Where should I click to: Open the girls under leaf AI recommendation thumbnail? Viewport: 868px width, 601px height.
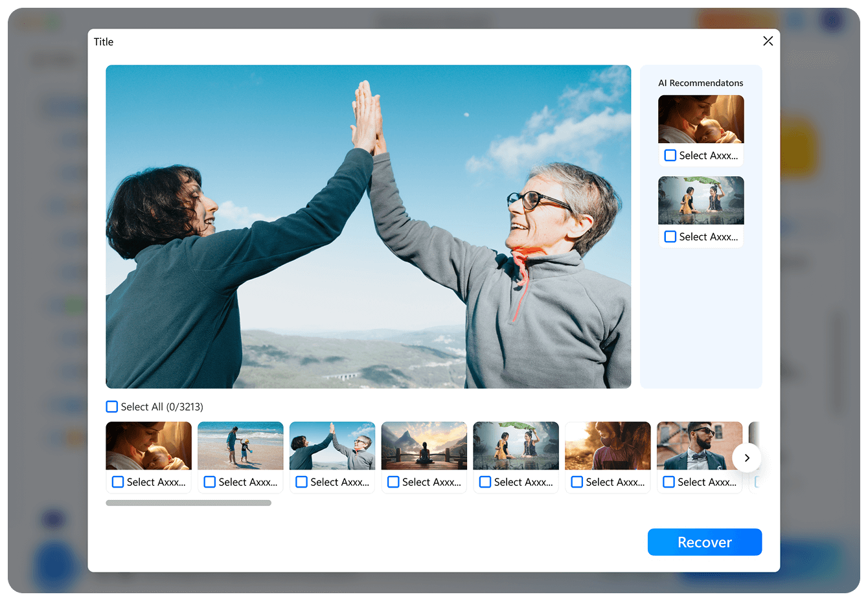pyautogui.click(x=701, y=201)
